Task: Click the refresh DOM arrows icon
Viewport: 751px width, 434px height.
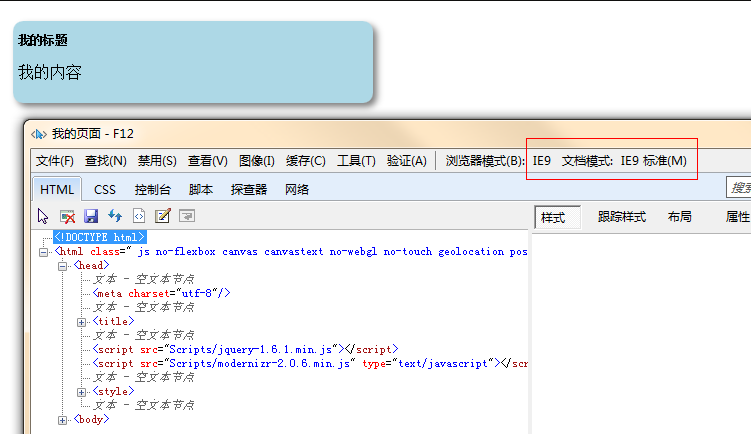Action: [x=115, y=216]
